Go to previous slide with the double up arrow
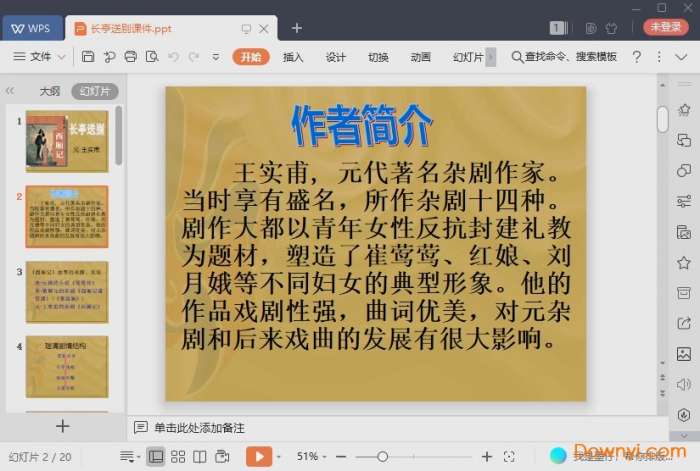Screen dimensions: 700x471 pos(662,378)
